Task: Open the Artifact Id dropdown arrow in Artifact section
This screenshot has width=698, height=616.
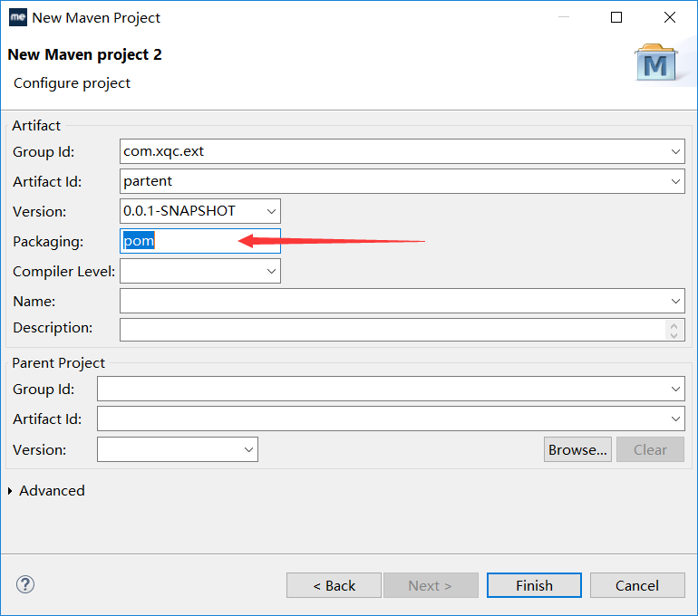Action: pyautogui.click(x=675, y=181)
